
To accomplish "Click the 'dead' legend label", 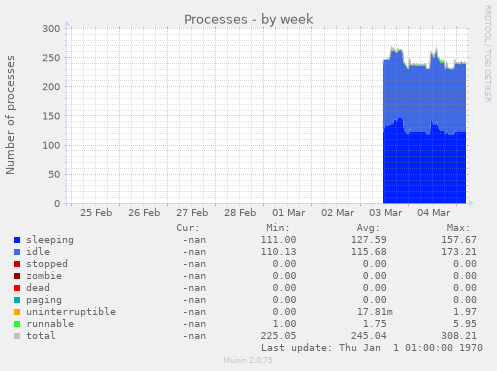I will tap(38, 288).
